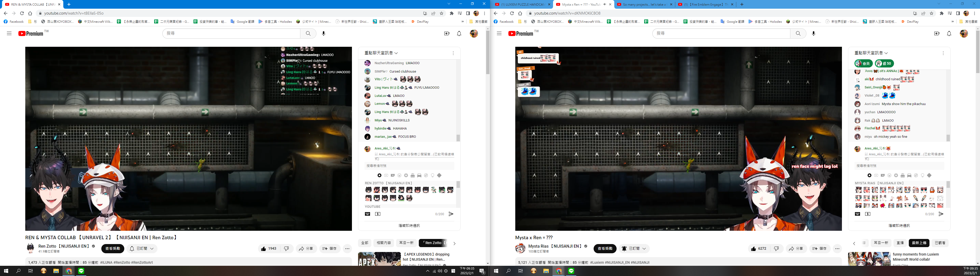980x276 pixels.
Task: Click search magnifier in left window
Action: 308,33
